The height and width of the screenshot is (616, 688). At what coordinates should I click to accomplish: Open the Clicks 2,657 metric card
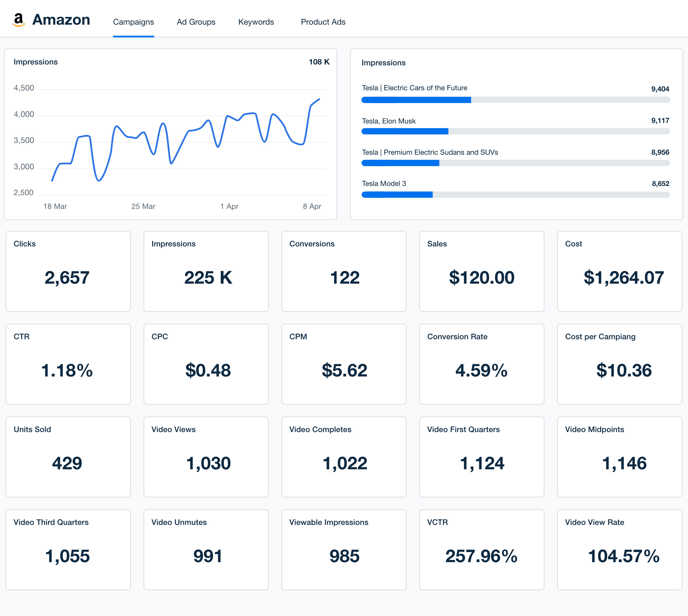68,271
